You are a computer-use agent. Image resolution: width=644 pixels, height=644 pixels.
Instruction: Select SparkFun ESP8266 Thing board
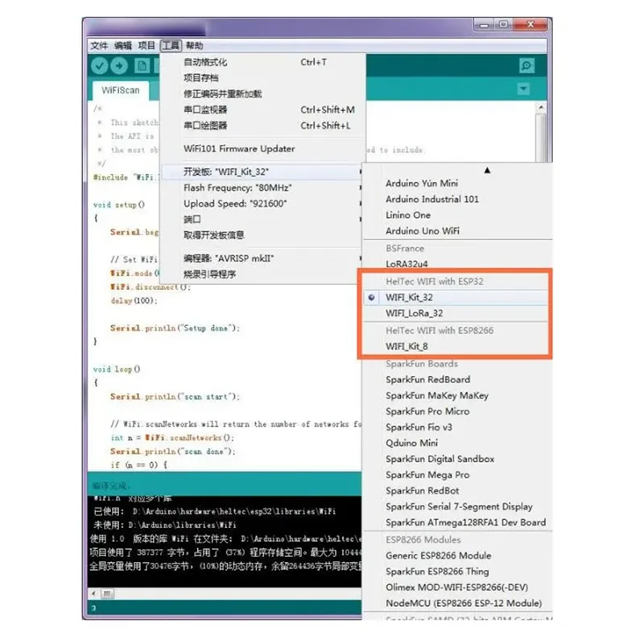[457, 572]
